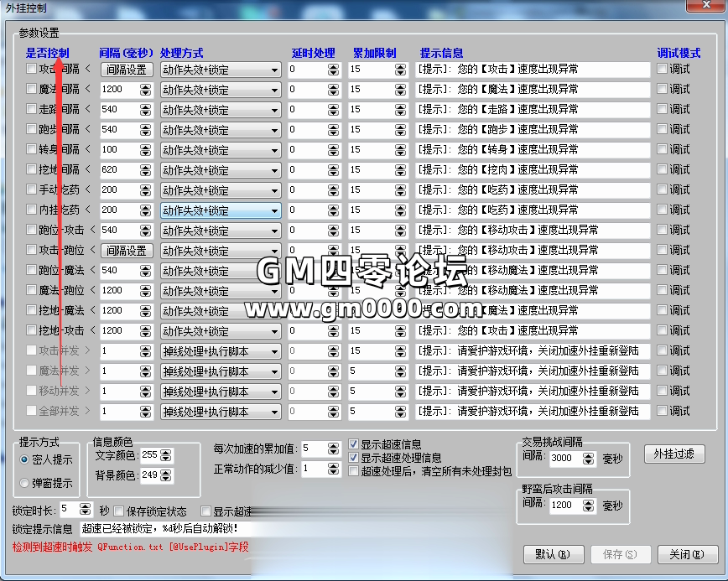Screen dimensions: 728x581
Task: Toggle the 保存锁定状态 checkbox
Action: (118, 511)
